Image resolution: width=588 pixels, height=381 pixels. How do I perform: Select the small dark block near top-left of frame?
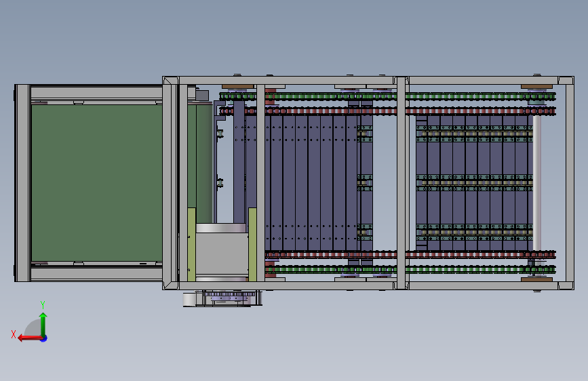(x=201, y=95)
